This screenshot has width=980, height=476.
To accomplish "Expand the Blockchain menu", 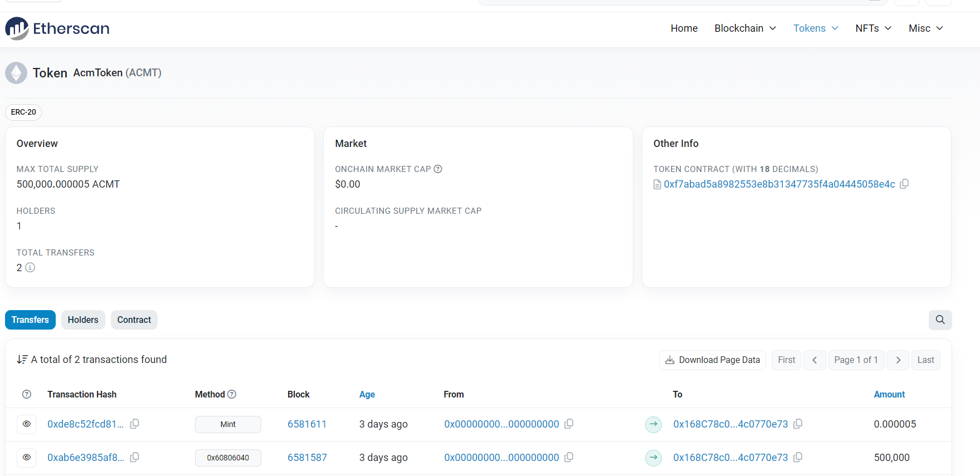I will click(745, 28).
